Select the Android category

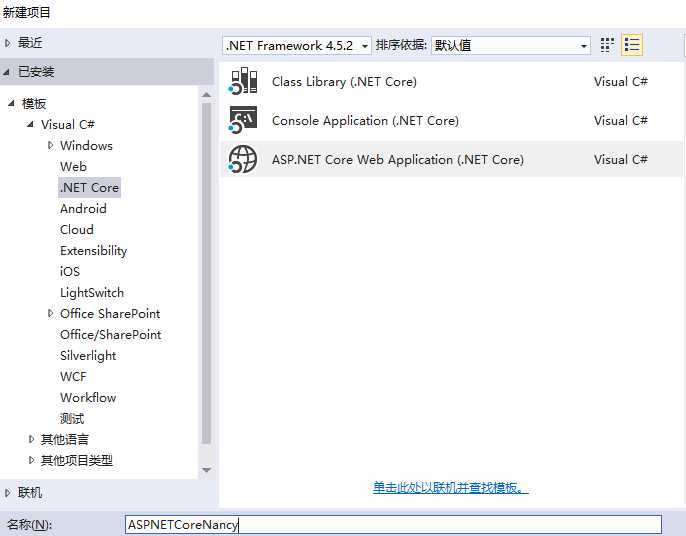click(x=83, y=209)
